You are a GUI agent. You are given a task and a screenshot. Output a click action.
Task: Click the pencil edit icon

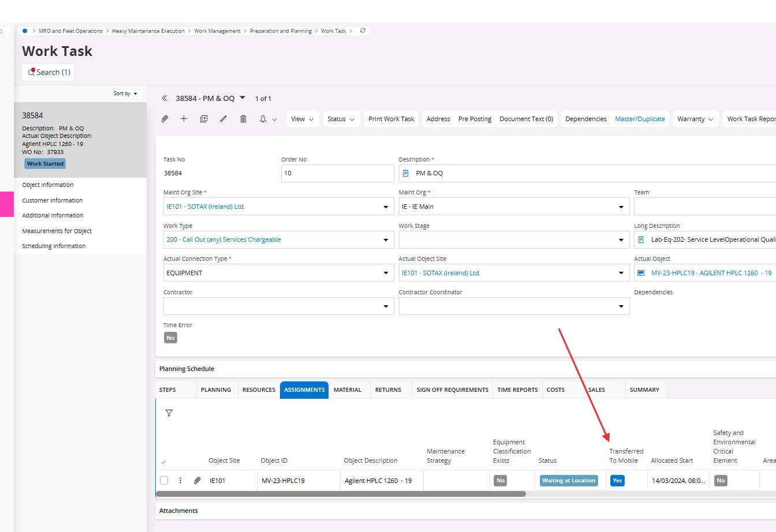[223, 119]
